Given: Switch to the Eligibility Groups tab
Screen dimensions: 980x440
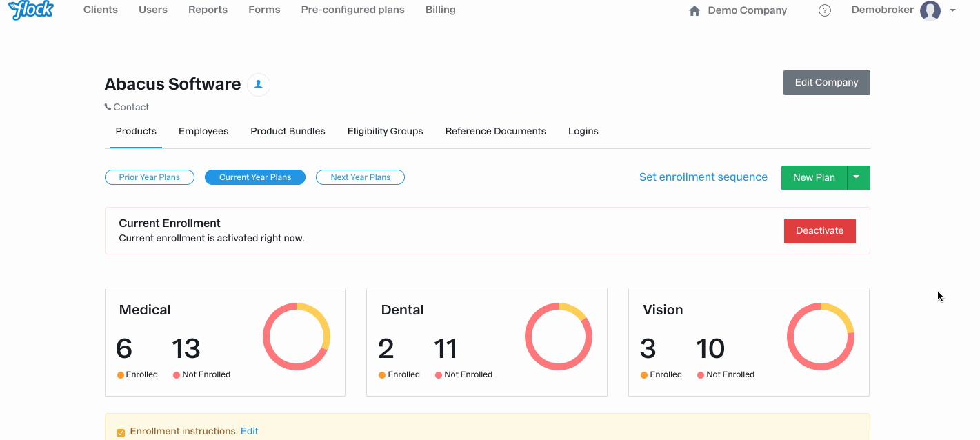Looking at the screenshot, I should [x=386, y=131].
